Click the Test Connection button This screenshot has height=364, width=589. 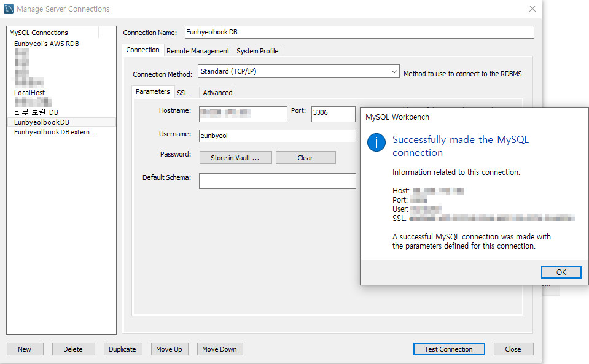tap(449, 349)
